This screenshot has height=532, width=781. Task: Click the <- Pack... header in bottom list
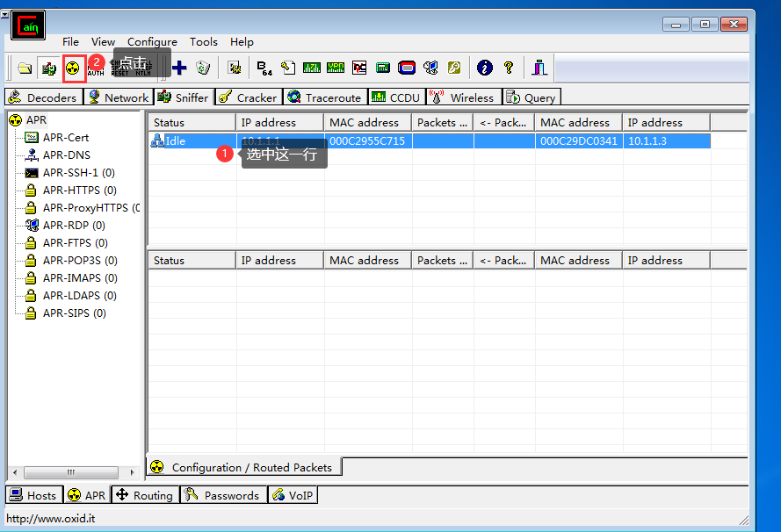point(504,260)
